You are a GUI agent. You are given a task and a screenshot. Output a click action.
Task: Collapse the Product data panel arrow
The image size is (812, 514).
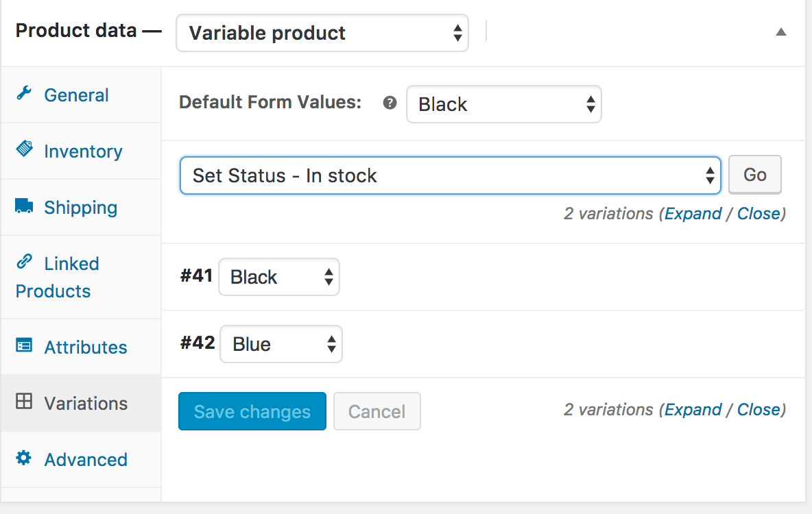[x=780, y=32]
